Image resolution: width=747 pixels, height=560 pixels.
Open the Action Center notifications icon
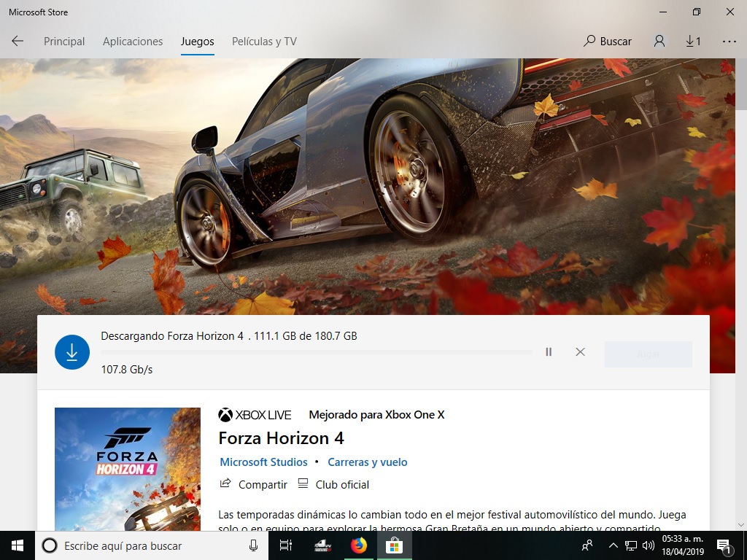(x=724, y=546)
